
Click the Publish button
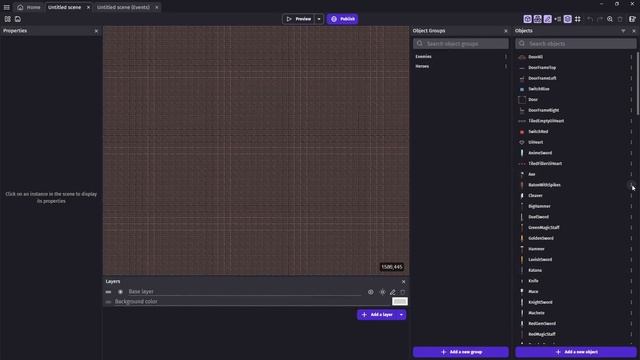tap(342, 19)
